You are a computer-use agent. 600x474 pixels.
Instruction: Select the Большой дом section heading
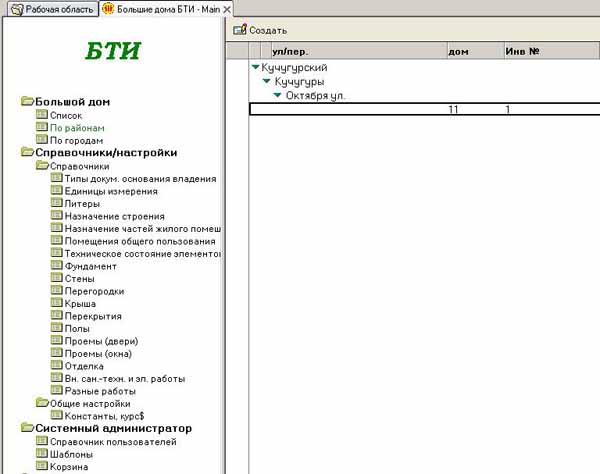(73, 102)
